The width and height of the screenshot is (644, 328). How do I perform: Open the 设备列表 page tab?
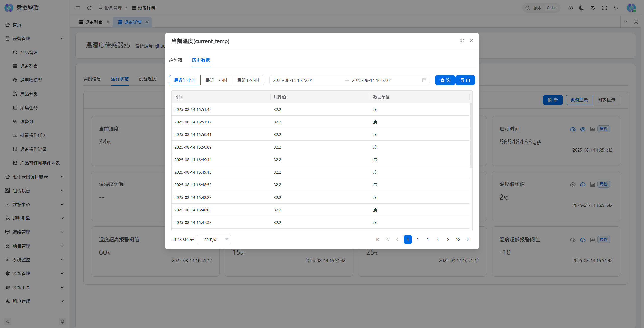[x=93, y=22]
